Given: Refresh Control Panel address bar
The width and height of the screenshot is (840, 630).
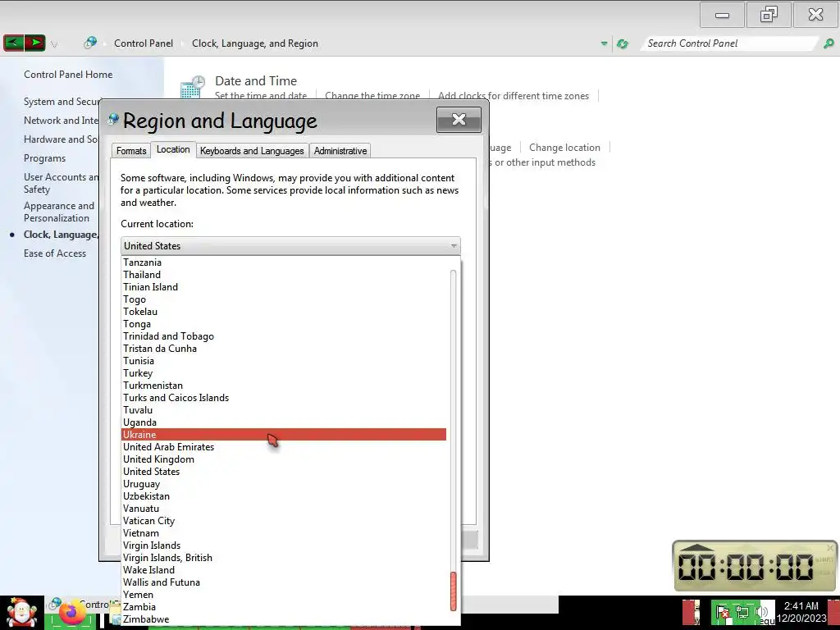Looking at the screenshot, I should point(622,44).
